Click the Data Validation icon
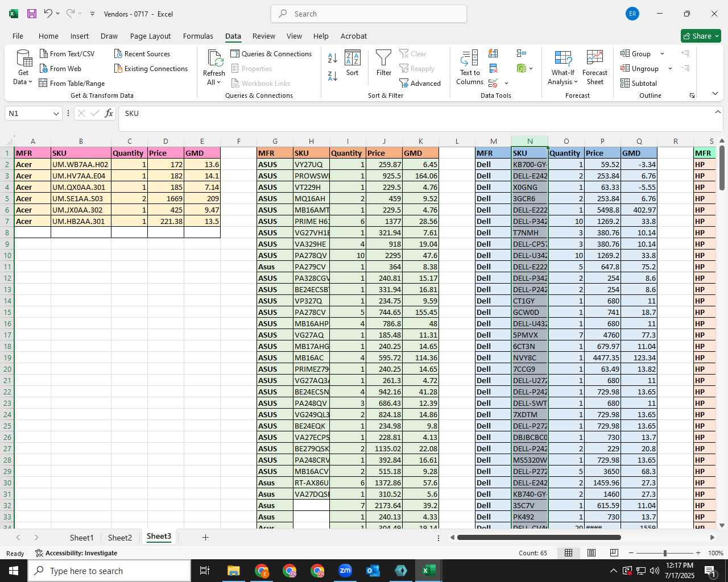728x582 pixels. tap(493, 83)
